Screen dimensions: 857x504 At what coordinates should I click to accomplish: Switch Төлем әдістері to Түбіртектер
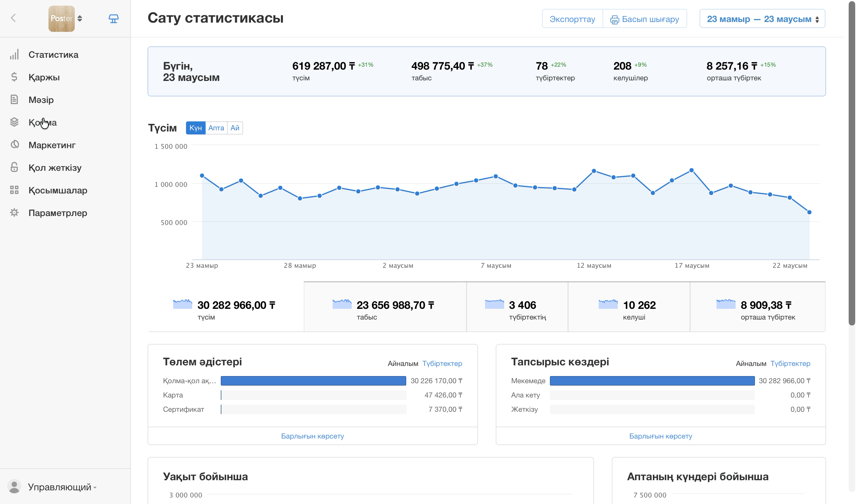(442, 364)
